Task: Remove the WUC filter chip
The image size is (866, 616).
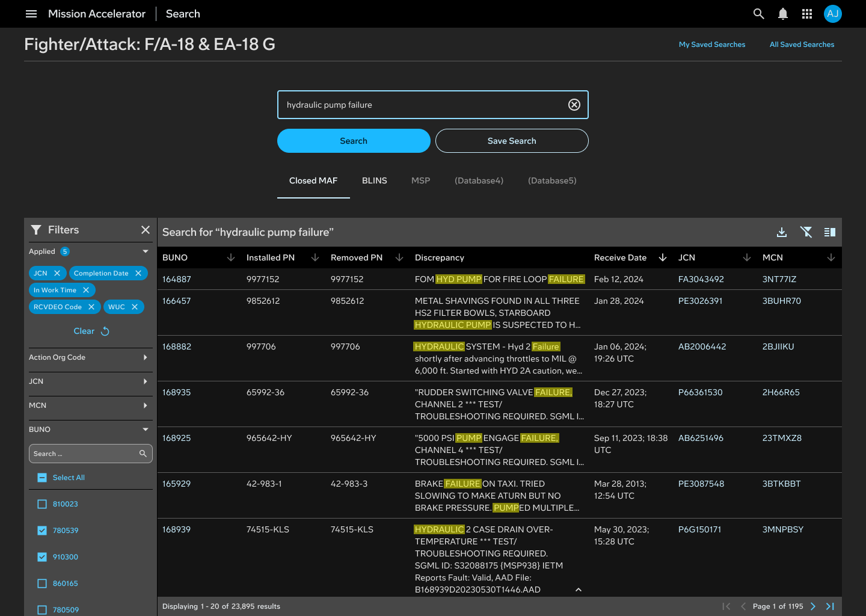Action: pyautogui.click(x=135, y=307)
